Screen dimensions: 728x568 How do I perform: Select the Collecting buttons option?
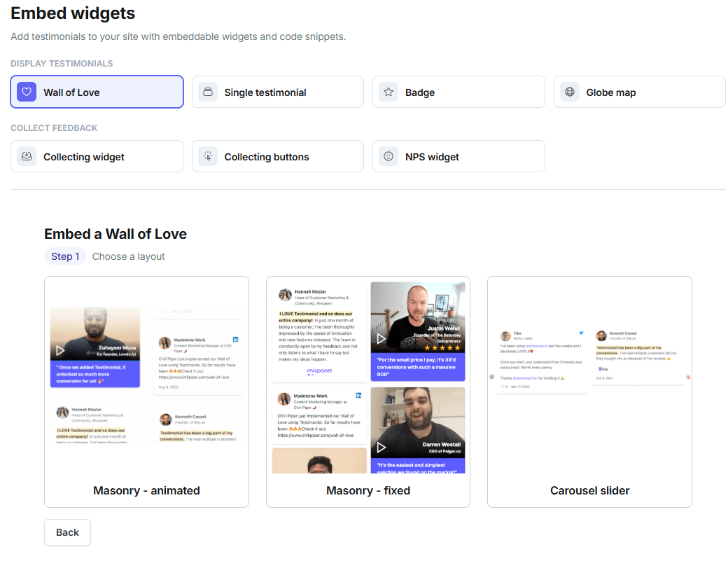click(278, 156)
